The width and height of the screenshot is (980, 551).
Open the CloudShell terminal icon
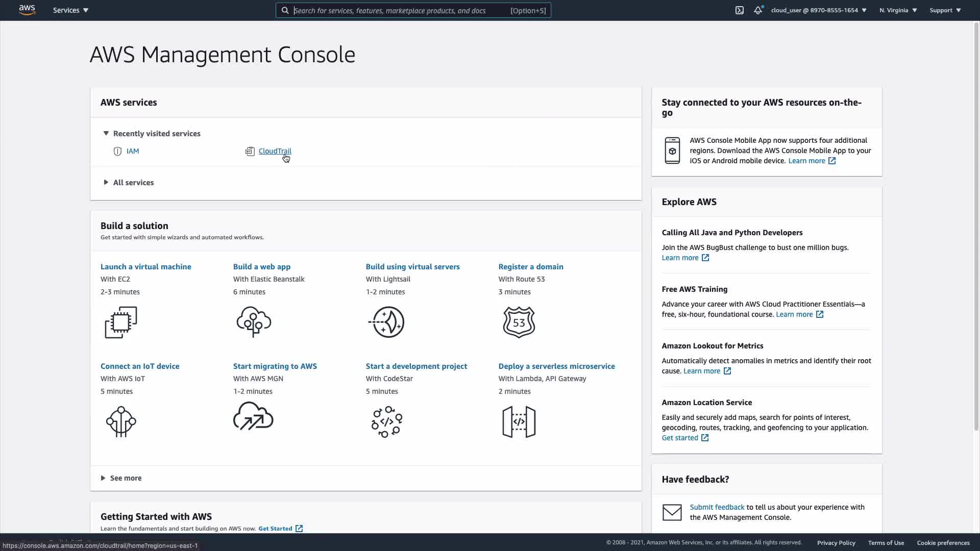pyautogui.click(x=739, y=10)
